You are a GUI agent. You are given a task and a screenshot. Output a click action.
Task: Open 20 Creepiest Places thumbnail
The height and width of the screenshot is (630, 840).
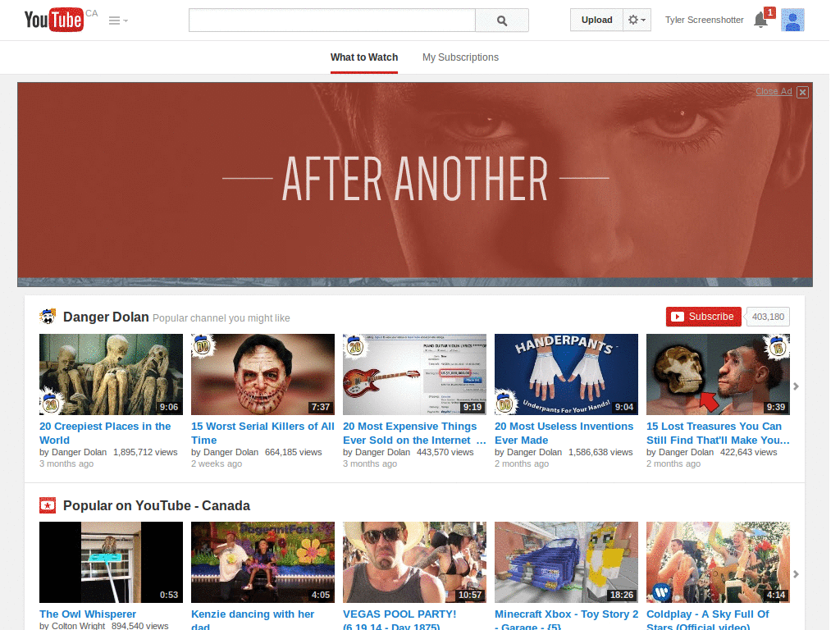111,374
